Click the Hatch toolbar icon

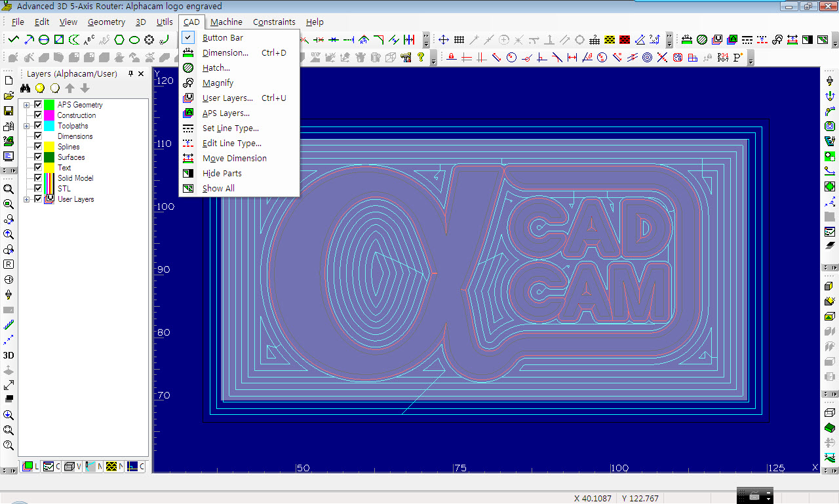click(701, 39)
